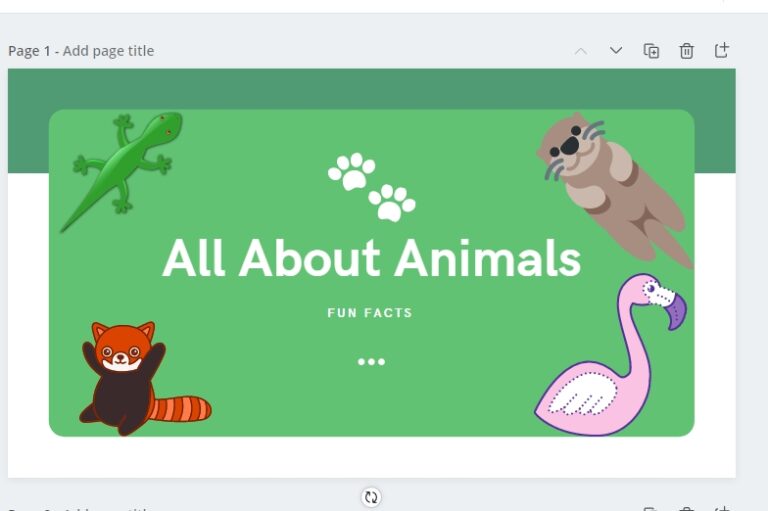Image resolution: width=768 pixels, height=511 pixels.
Task: Delete page 1 with the trash icon
Action: pos(686,50)
